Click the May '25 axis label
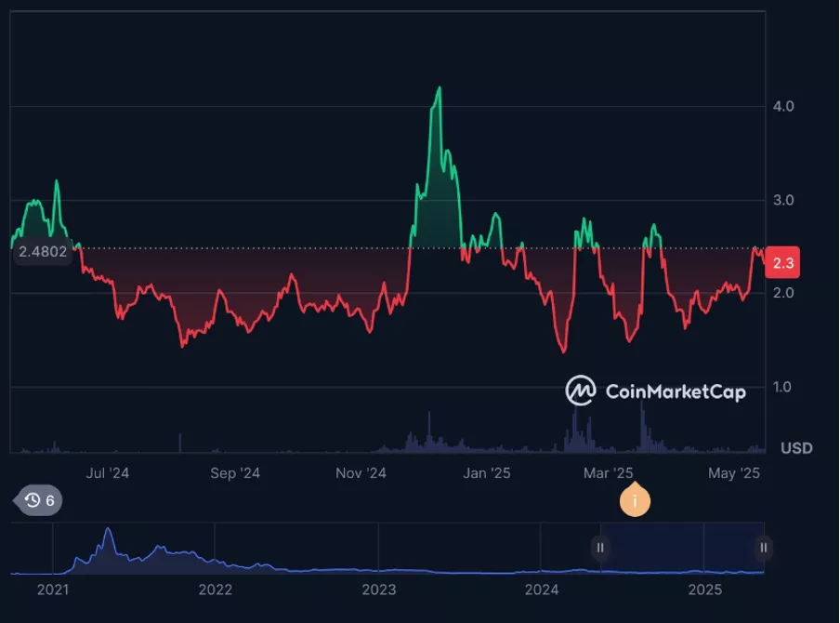The width and height of the screenshot is (840, 623). pyautogui.click(x=734, y=473)
